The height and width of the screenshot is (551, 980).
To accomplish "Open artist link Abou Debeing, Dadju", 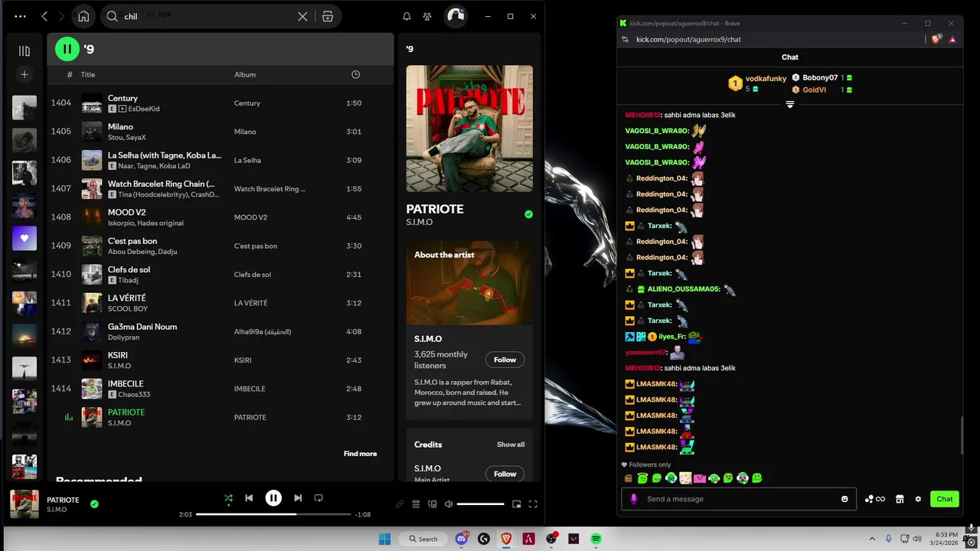I will [x=142, y=252].
